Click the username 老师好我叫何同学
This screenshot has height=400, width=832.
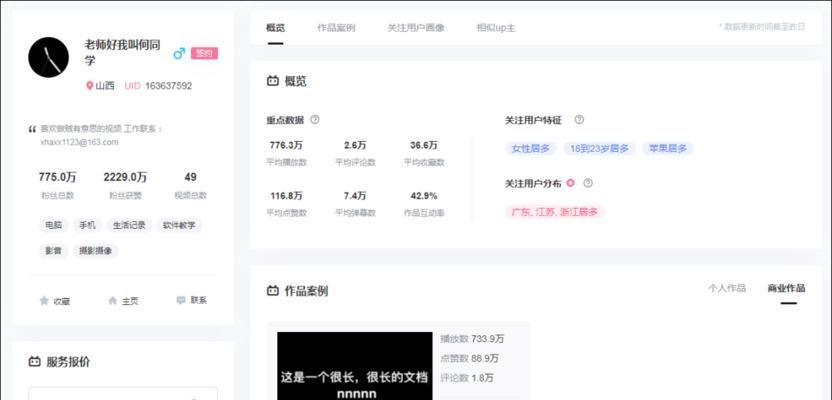click(x=123, y=52)
